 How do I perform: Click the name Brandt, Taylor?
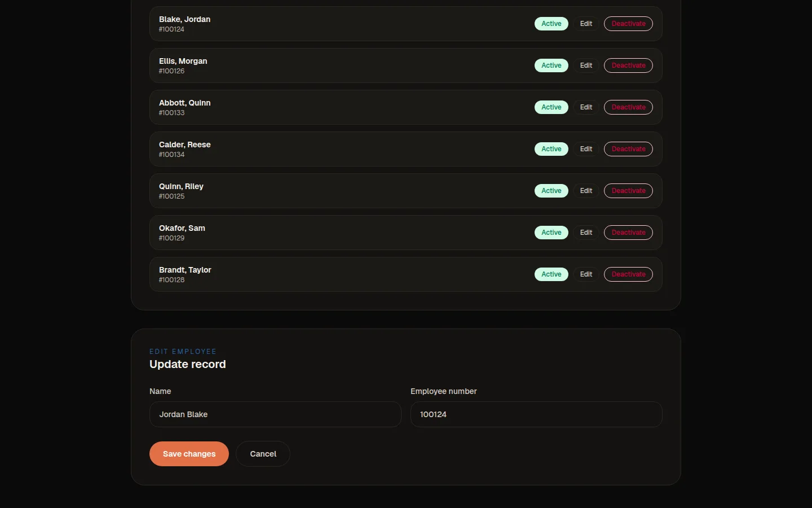(185, 270)
